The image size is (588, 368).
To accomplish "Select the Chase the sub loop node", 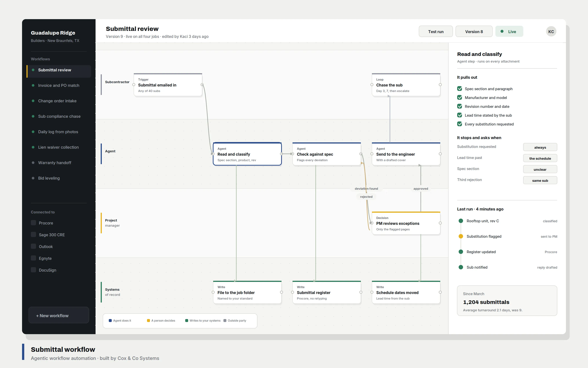I will tap(406, 85).
